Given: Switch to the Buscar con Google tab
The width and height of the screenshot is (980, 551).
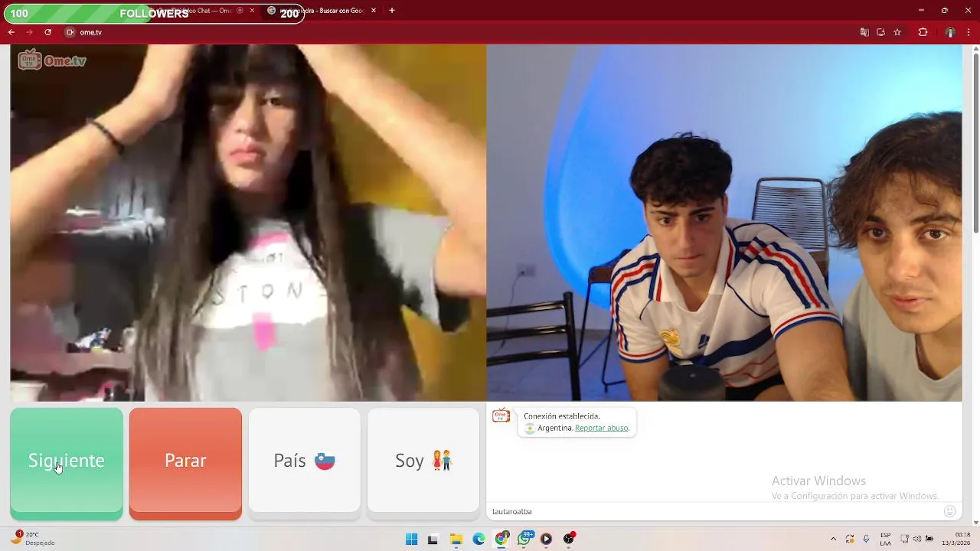Looking at the screenshot, I should point(322,11).
